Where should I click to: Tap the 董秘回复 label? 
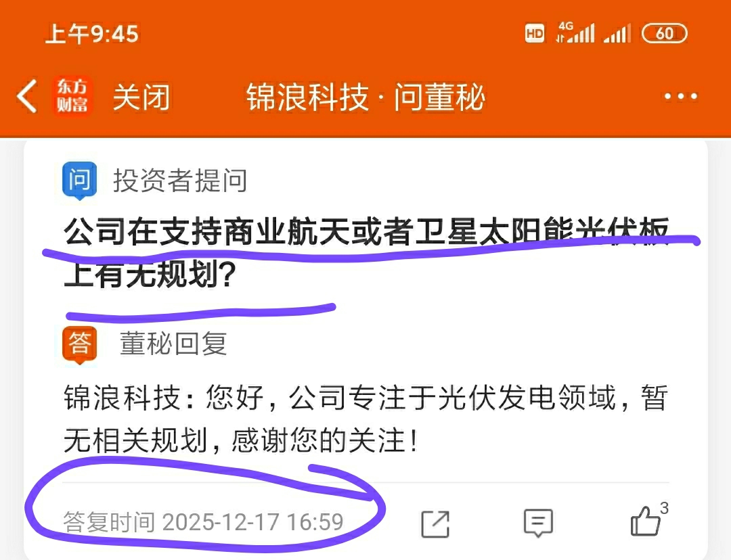click(173, 344)
